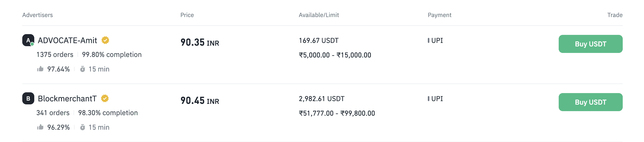Viewport: 644px width, 142px height.
Task: Click the Available/Limit column header
Action: tap(318, 15)
